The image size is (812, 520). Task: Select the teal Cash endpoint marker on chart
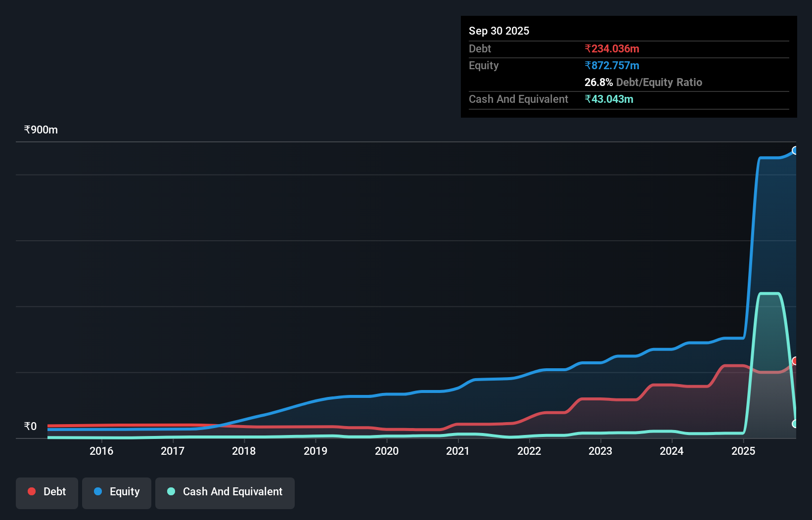coord(796,424)
